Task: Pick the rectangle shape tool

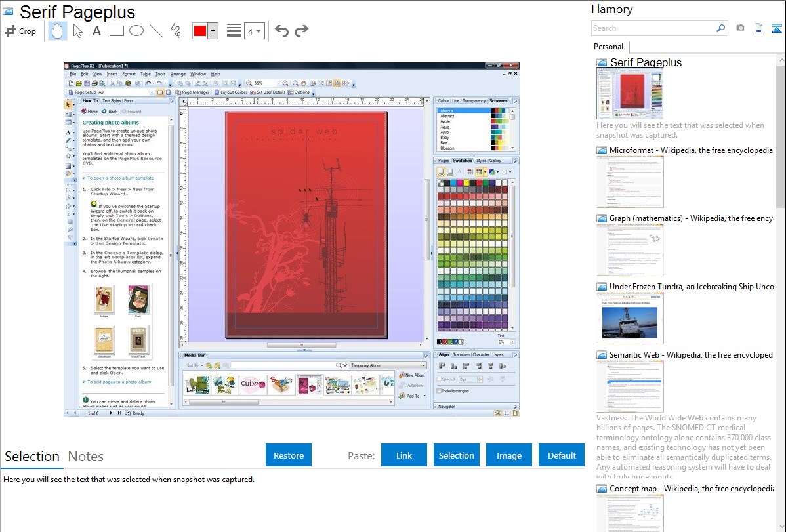Action: (x=116, y=31)
